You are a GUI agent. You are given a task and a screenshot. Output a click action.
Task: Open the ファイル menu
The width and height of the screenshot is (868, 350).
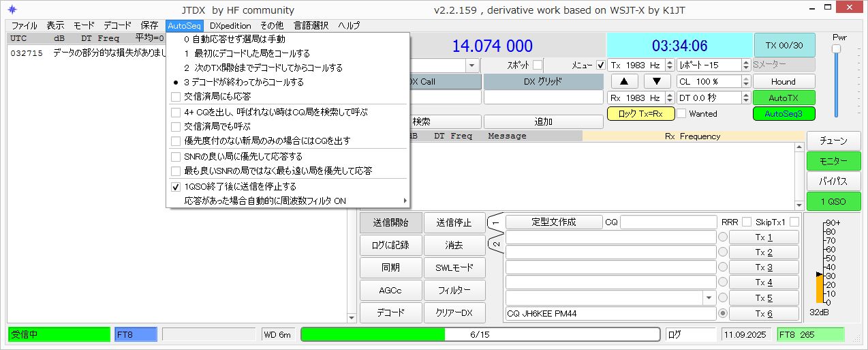(25, 25)
